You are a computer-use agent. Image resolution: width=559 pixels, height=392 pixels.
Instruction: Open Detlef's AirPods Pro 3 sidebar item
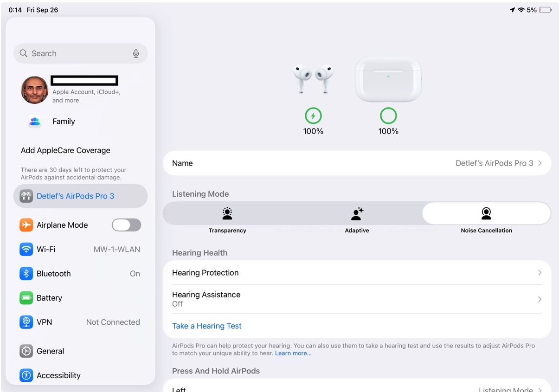(80, 196)
